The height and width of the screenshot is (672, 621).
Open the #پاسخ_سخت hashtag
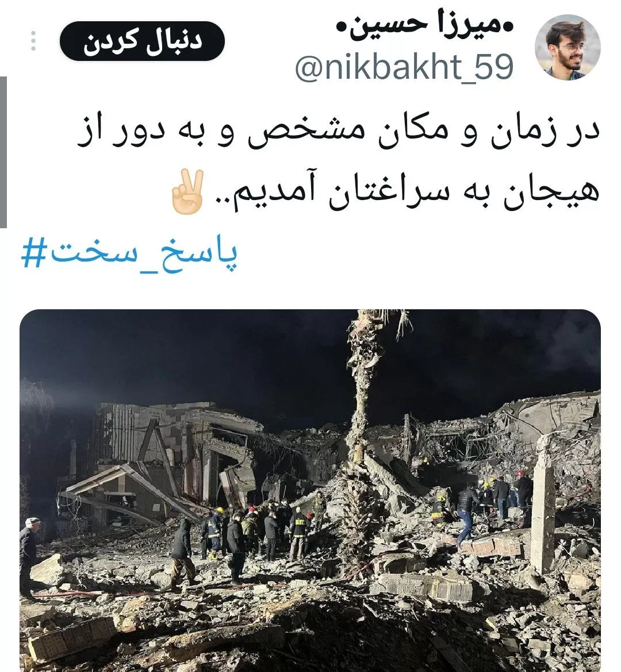[129, 255]
